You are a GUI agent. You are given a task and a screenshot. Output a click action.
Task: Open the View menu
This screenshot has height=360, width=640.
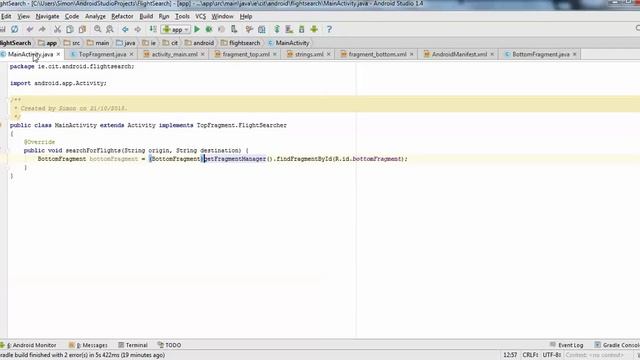pyautogui.click(x=23, y=16)
